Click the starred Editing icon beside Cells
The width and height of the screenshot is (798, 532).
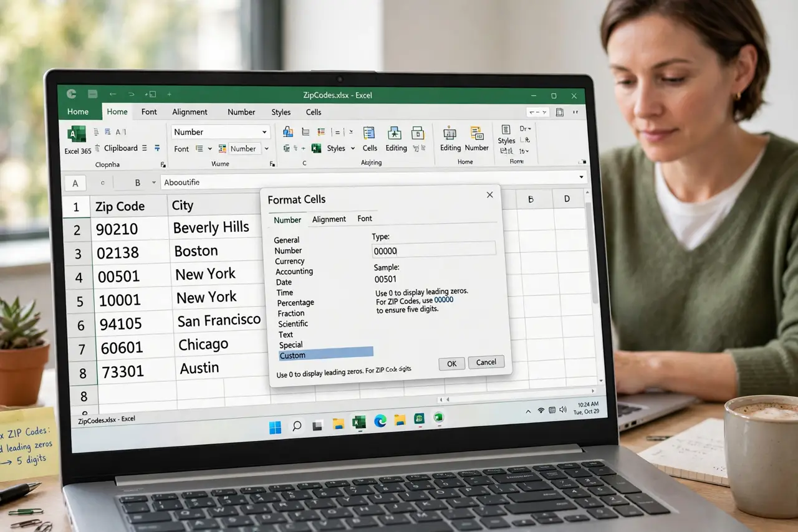click(395, 133)
